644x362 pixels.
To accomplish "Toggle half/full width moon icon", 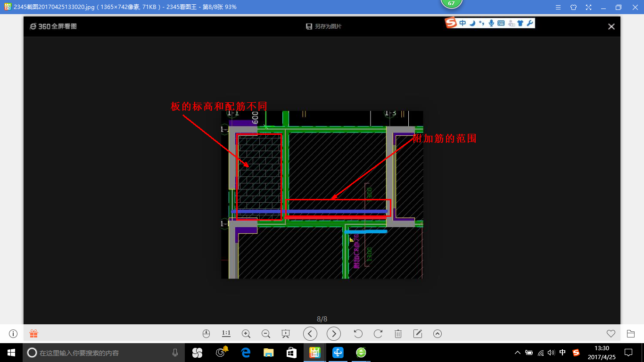I will pyautogui.click(x=472, y=23).
